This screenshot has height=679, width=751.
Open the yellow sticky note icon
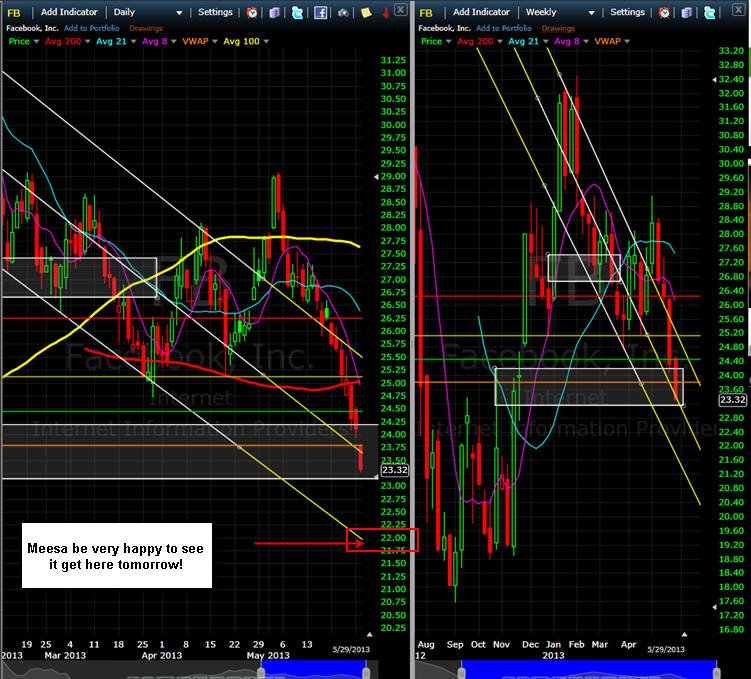366,12
